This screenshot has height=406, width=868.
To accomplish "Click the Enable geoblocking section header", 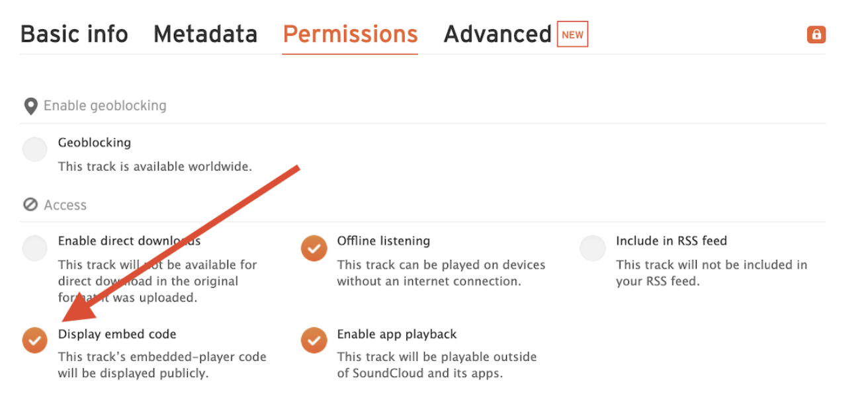I will (105, 106).
